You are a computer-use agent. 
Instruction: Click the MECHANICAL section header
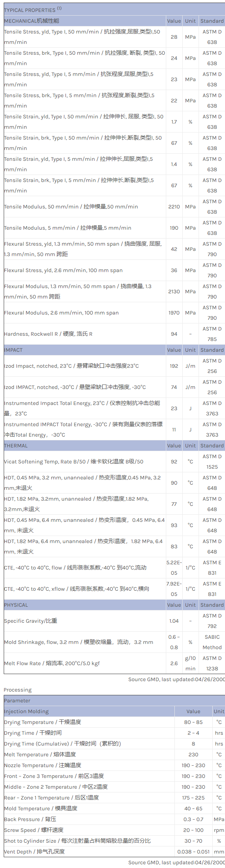coord(32,21)
